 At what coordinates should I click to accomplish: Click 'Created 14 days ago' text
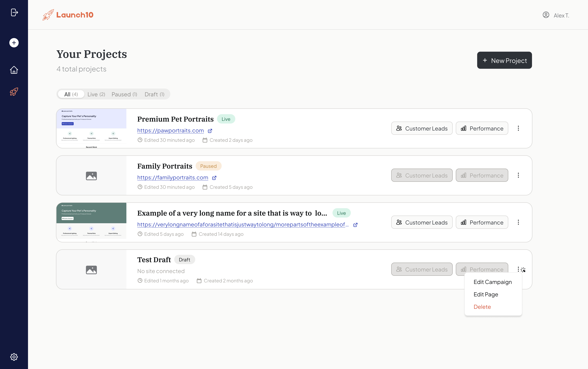[x=221, y=234]
